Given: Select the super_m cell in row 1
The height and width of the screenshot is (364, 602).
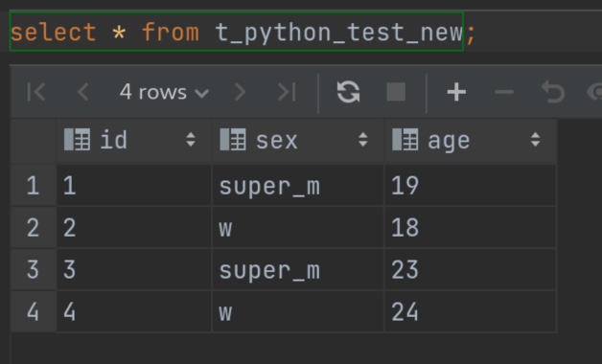Looking at the screenshot, I should [x=298, y=185].
